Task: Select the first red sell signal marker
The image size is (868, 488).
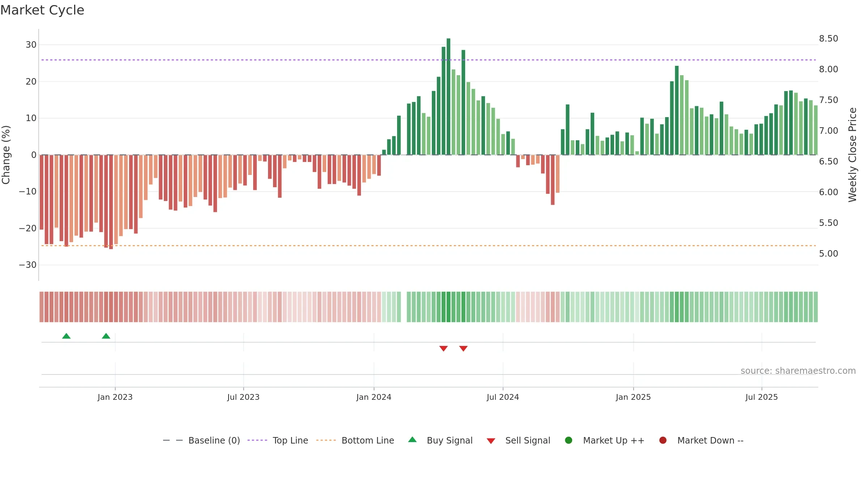Action: coord(443,348)
